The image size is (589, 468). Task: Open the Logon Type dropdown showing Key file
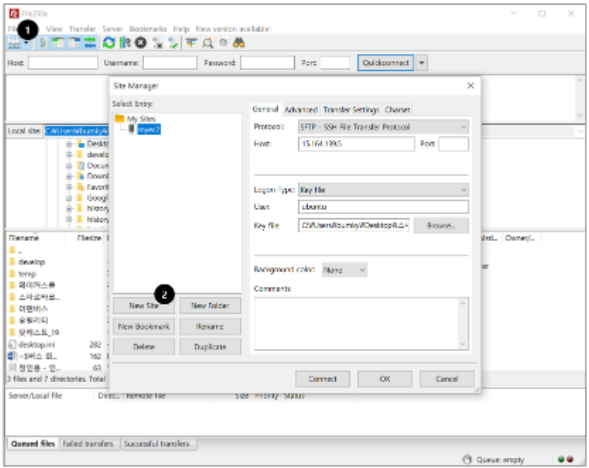[383, 190]
